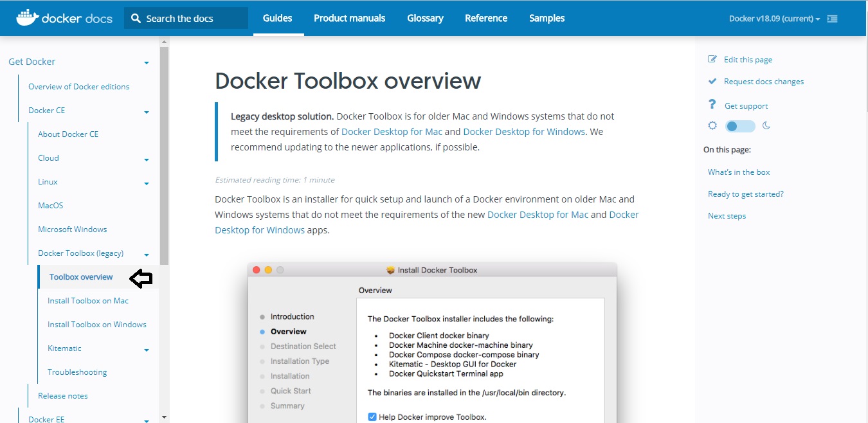Open the Reference tab
Screen dimensions: 868x423
(x=486, y=18)
